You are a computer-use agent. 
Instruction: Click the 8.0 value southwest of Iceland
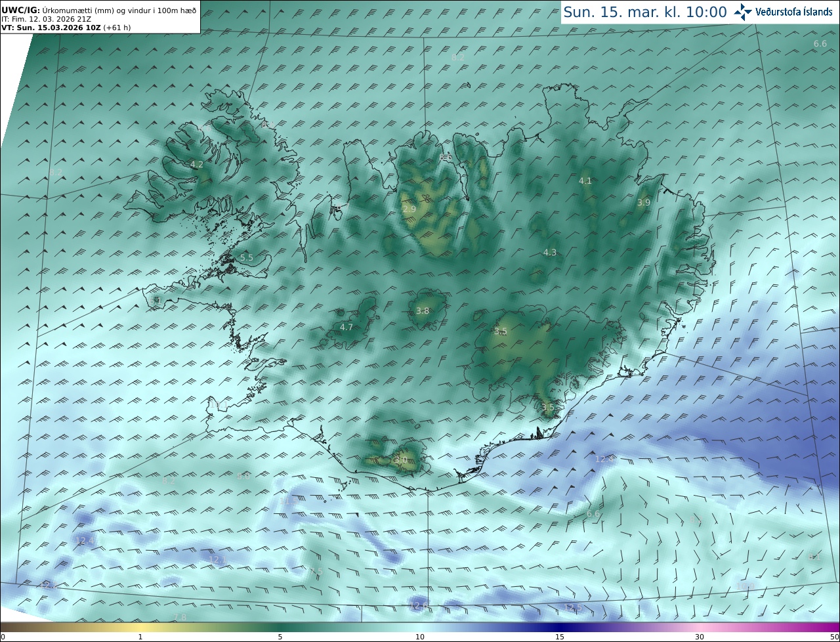click(x=243, y=476)
